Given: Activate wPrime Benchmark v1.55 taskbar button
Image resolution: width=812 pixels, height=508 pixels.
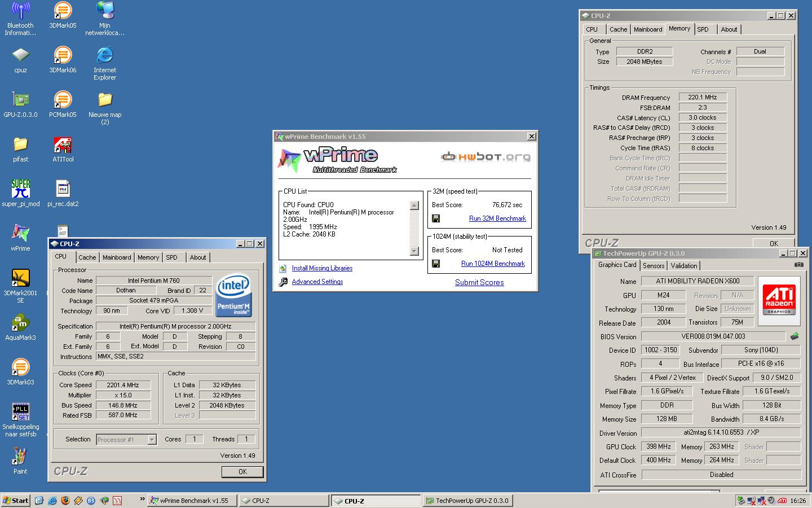Looking at the screenshot, I should (x=192, y=501).
